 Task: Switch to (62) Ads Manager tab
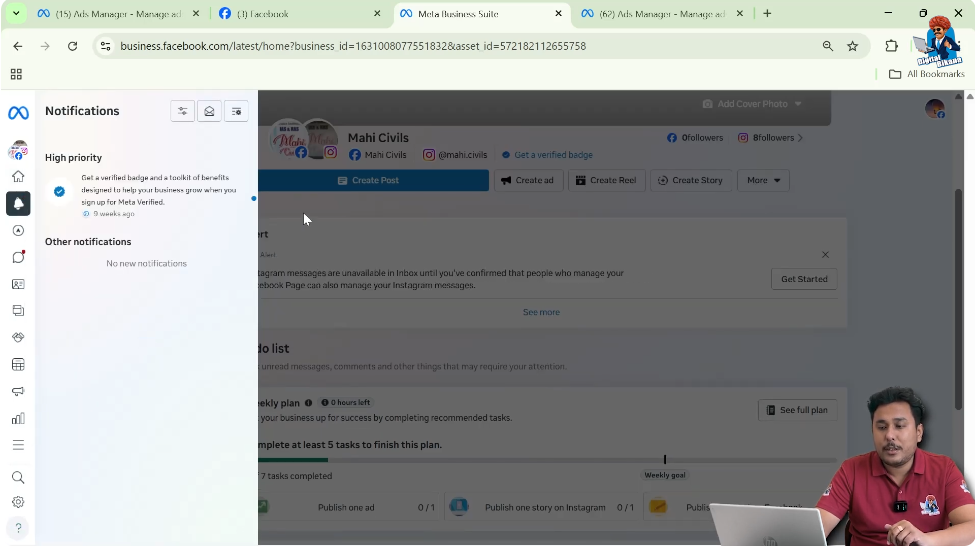point(662,14)
